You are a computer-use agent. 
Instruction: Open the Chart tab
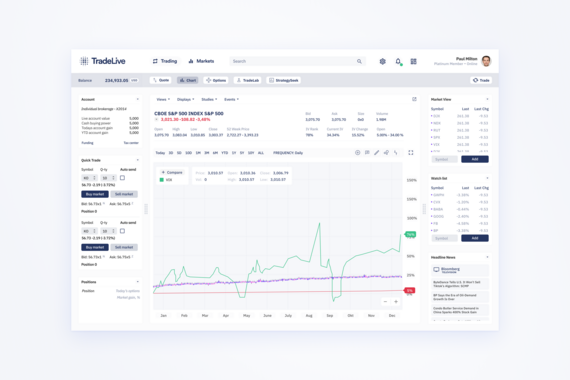click(188, 80)
